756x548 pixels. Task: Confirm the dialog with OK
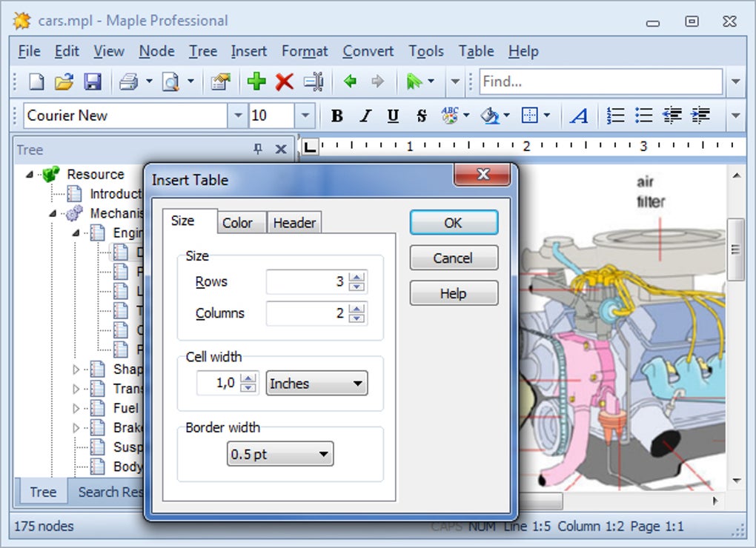pos(453,222)
